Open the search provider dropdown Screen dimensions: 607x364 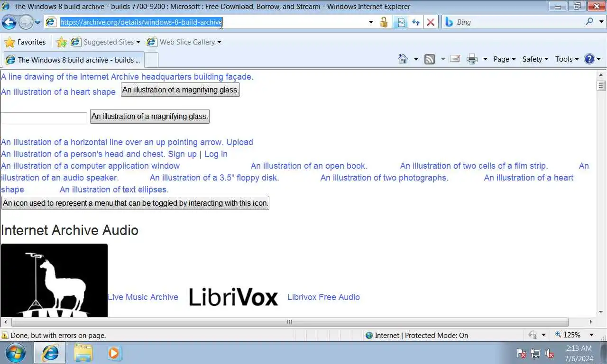pos(601,21)
